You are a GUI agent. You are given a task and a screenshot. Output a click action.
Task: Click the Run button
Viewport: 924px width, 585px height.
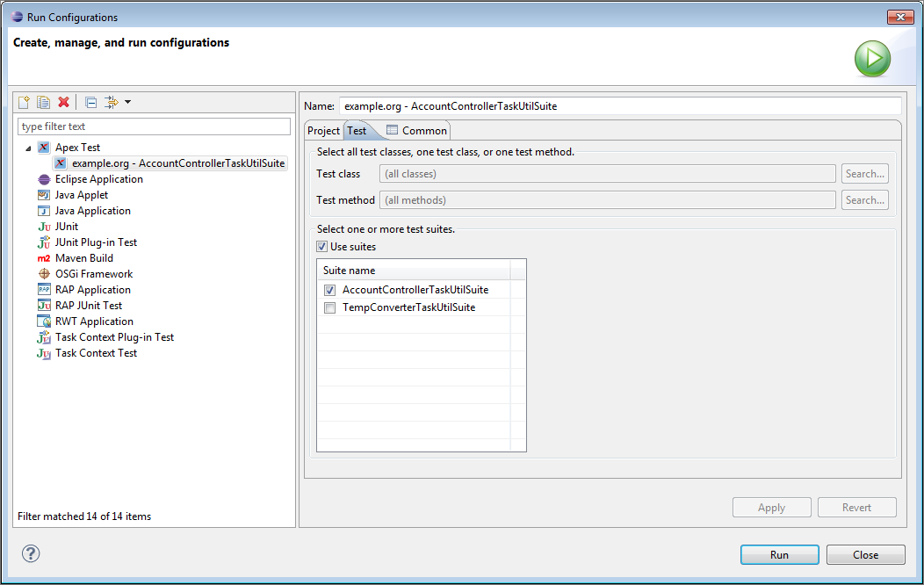click(779, 554)
